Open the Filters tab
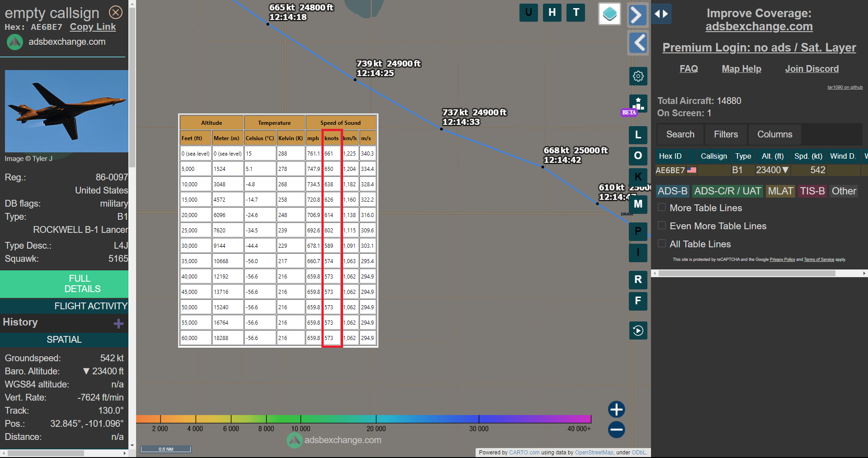This screenshot has height=458, width=868. (x=726, y=134)
